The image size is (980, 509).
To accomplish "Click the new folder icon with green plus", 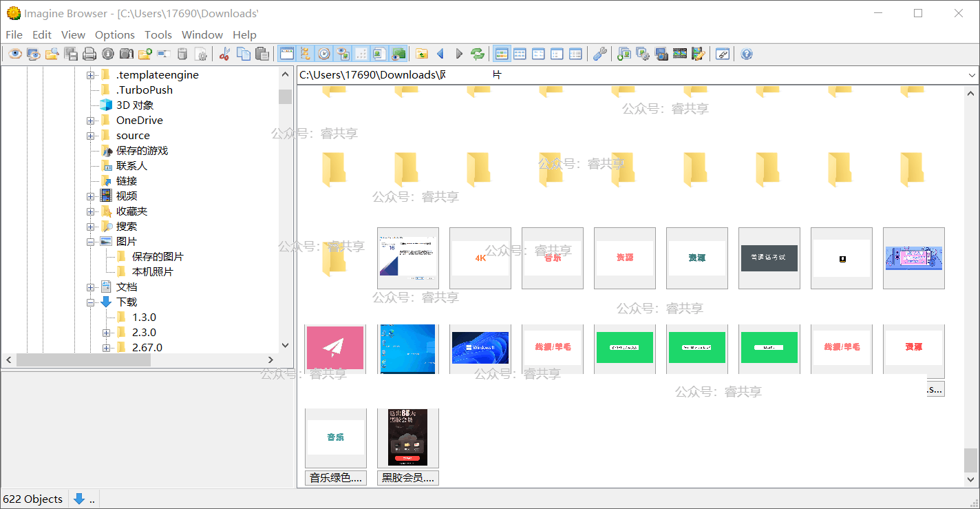I will pyautogui.click(x=145, y=54).
